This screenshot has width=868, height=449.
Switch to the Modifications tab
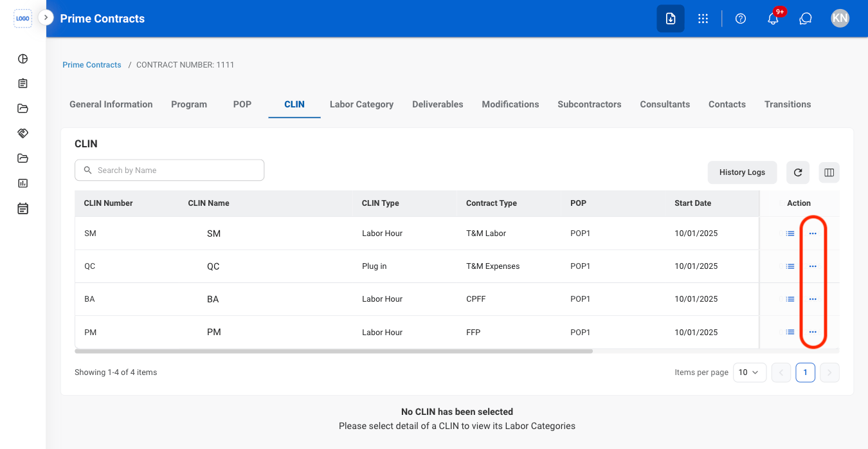point(511,104)
